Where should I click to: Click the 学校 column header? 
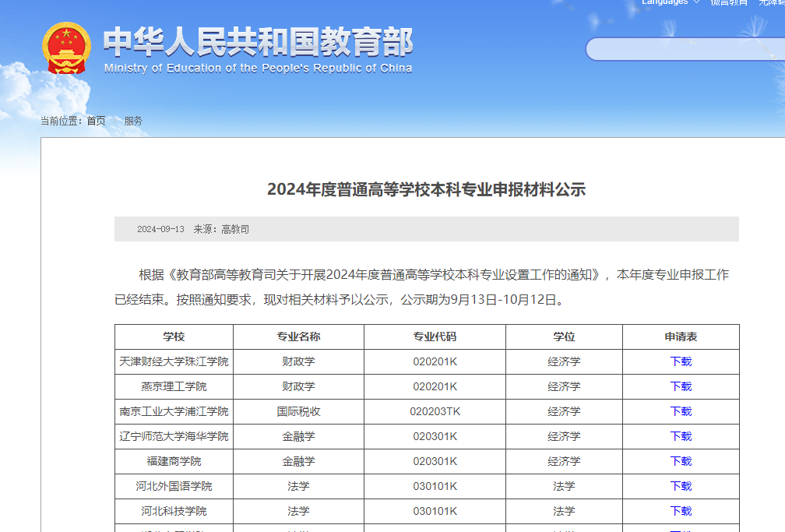174,336
